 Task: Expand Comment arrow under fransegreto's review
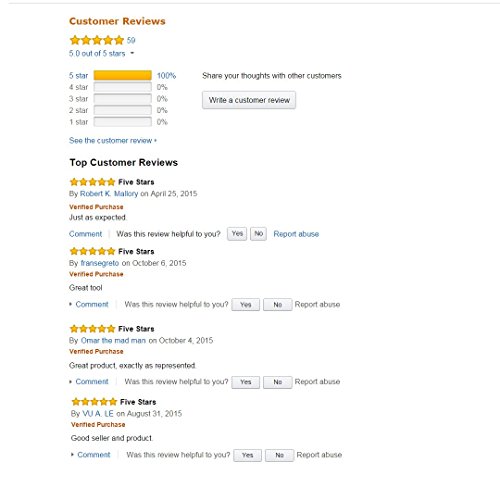pyautogui.click(x=71, y=304)
